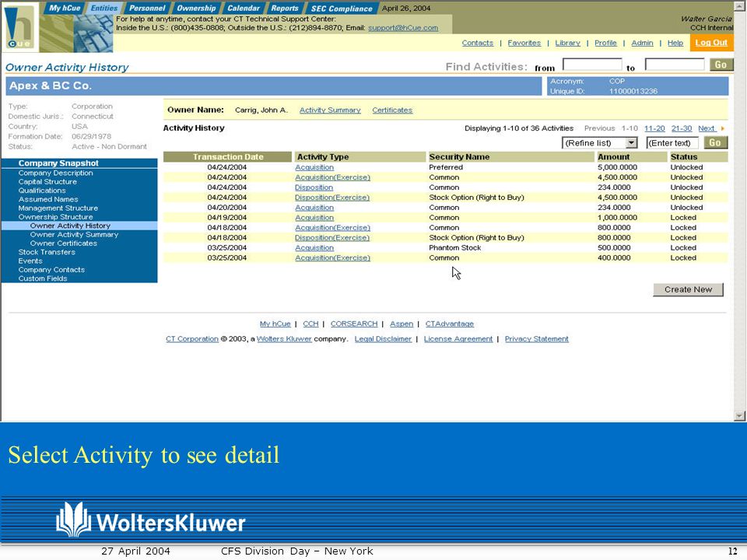Click the Next page link
Screen dimensions: 747x560
pos(707,128)
